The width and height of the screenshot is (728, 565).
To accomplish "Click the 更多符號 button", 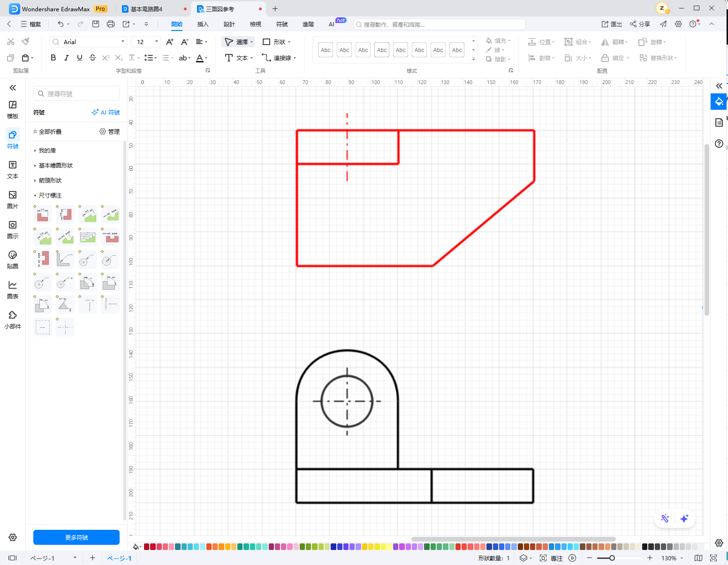I will [x=76, y=537].
